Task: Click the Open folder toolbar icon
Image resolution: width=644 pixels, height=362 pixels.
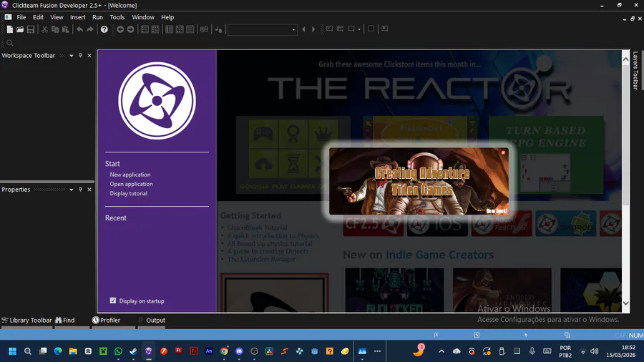Action: 20,29
